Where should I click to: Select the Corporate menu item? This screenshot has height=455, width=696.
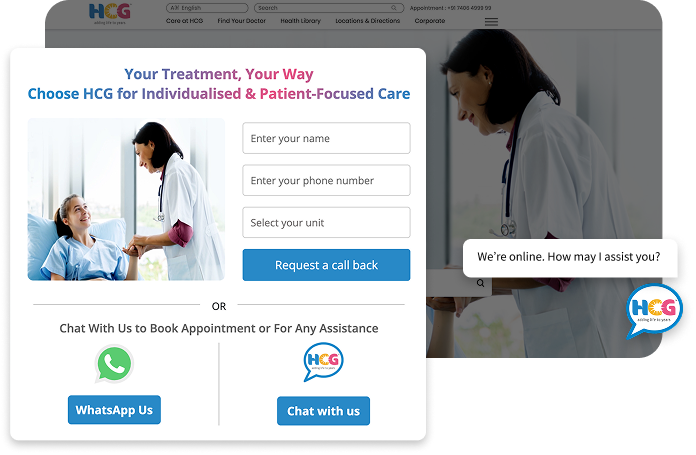(x=430, y=21)
